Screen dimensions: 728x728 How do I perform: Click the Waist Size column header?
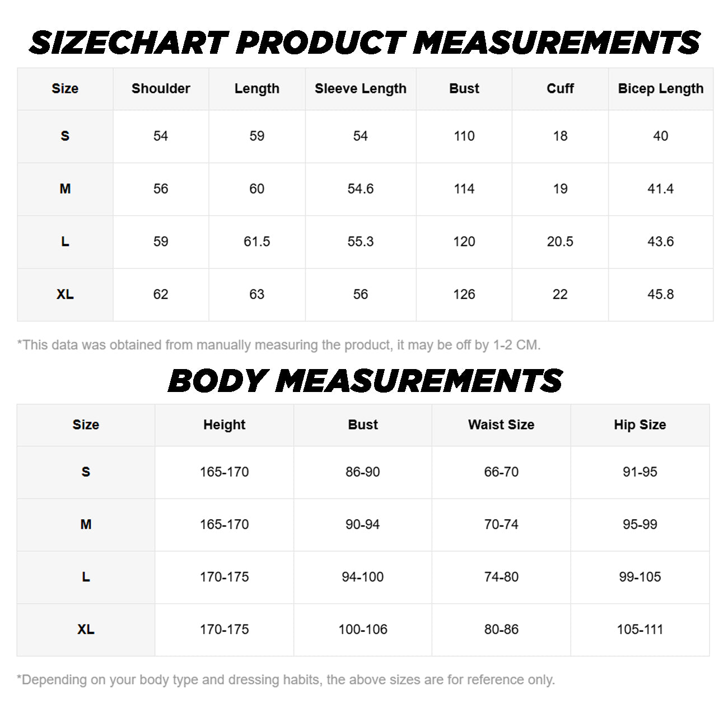(501, 424)
